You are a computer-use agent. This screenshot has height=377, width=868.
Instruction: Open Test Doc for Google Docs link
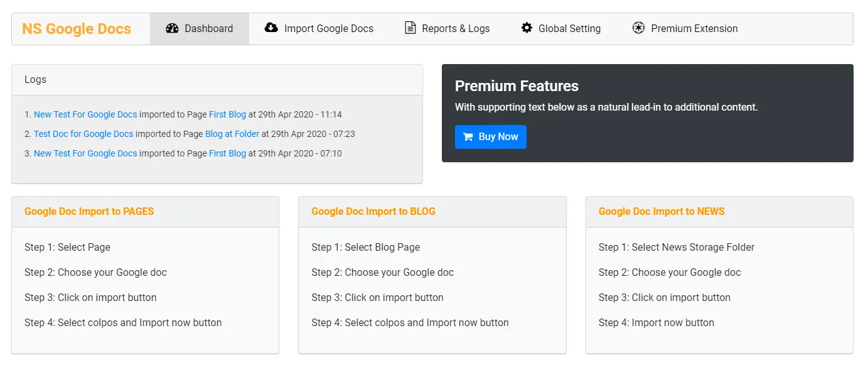tap(83, 134)
